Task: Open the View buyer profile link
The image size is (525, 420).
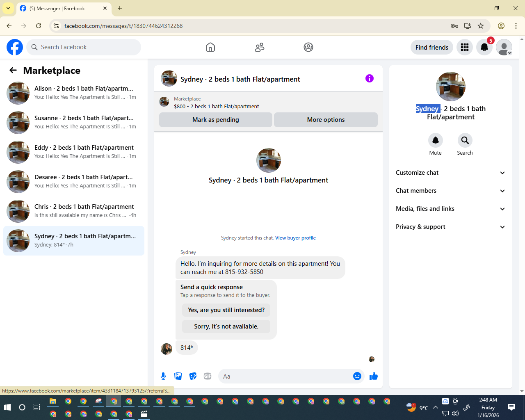Action: pos(295,238)
